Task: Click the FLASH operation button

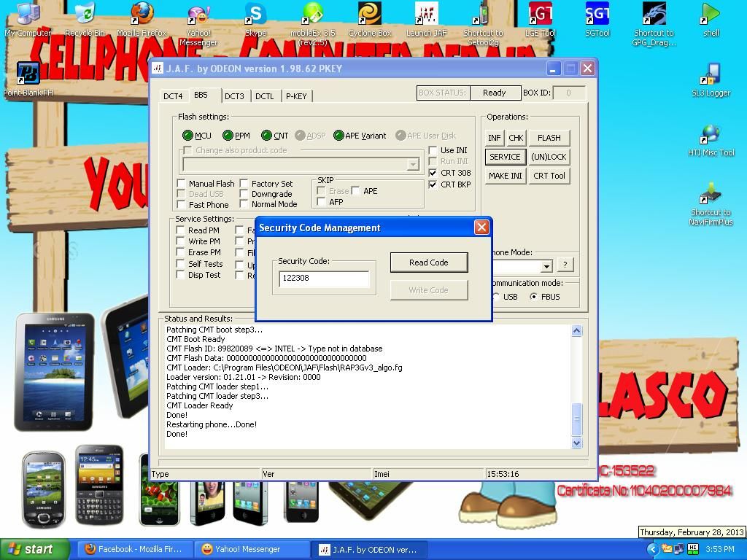Action: (x=549, y=138)
